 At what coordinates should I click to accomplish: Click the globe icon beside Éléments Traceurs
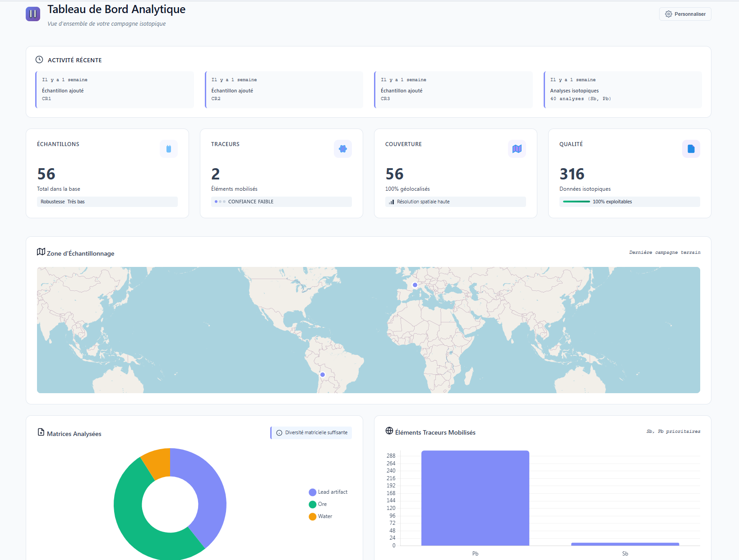389,431
